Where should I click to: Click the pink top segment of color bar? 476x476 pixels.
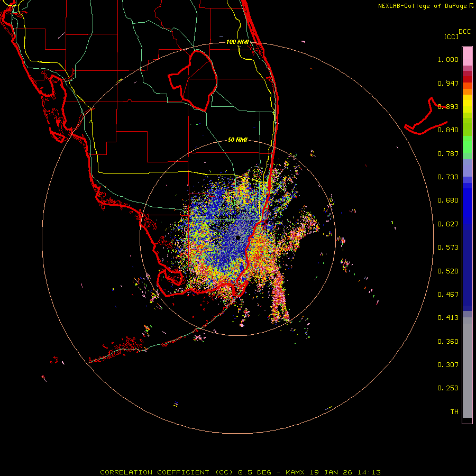pos(467,57)
